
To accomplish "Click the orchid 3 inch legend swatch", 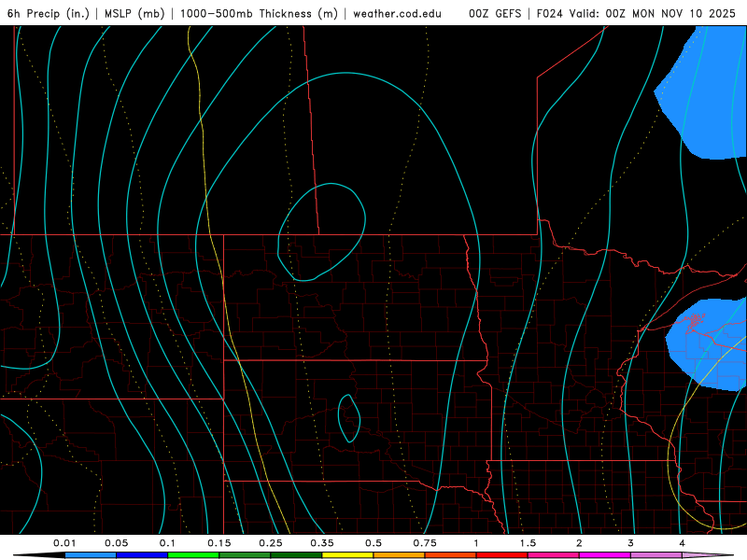I will 656,555.
